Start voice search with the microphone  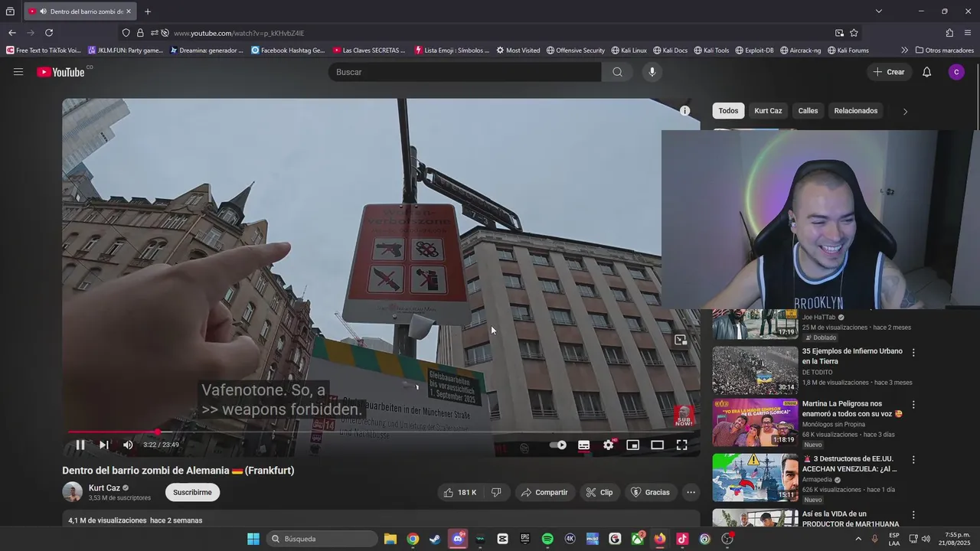click(652, 72)
